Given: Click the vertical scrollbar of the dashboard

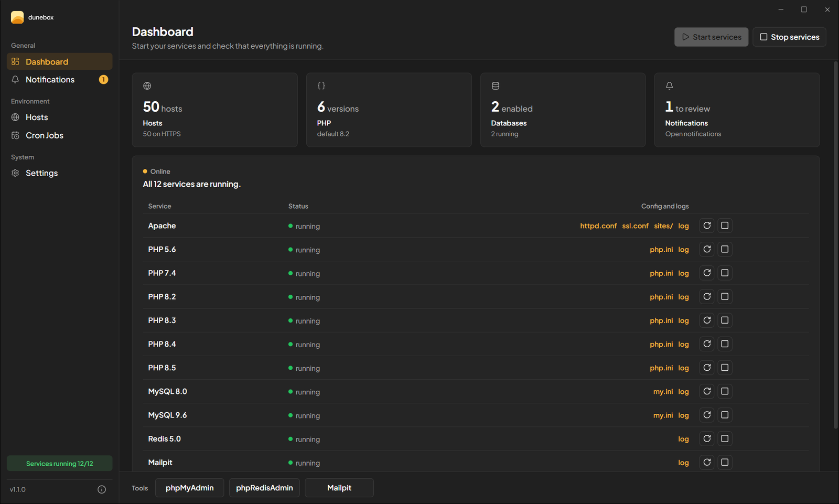Looking at the screenshot, I should 836,245.
